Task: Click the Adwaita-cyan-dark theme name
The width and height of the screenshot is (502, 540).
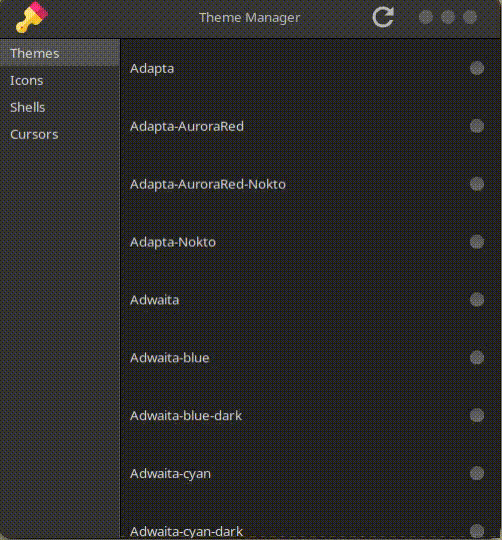Action: point(186,532)
